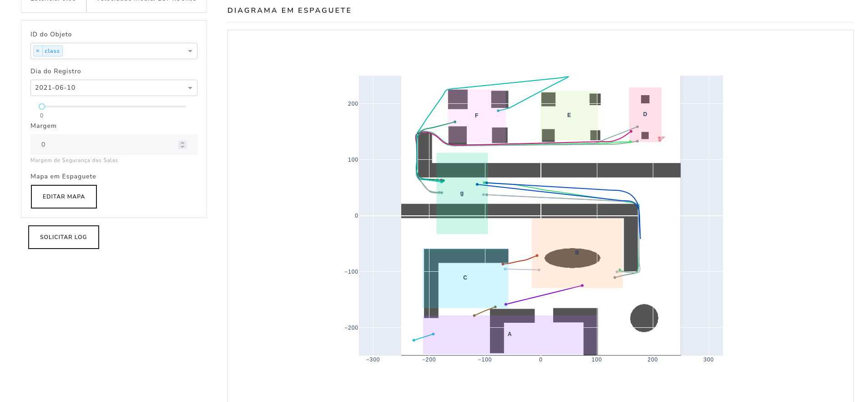This screenshot has height=402, width=868.
Task: Click room F label in the lilac area
Action: pyautogui.click(x=476, y=116)
